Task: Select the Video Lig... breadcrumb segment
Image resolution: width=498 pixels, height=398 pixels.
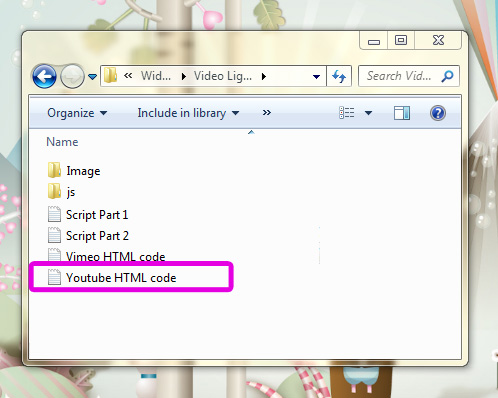Action: 223,76
